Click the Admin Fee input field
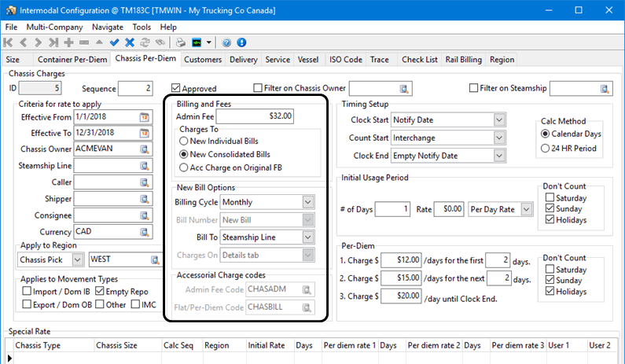Image resolution: width=625 pixels, height=364 pixels. pos(256,116)
